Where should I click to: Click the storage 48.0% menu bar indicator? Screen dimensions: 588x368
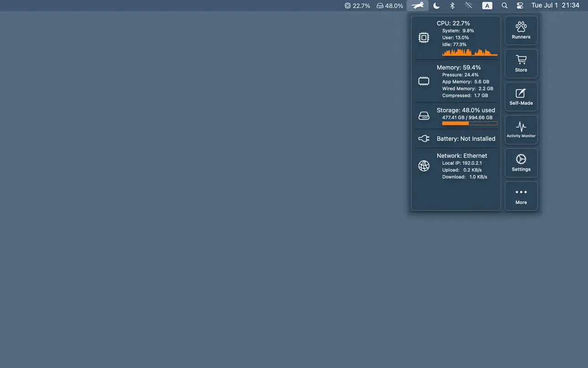[390, 6]
